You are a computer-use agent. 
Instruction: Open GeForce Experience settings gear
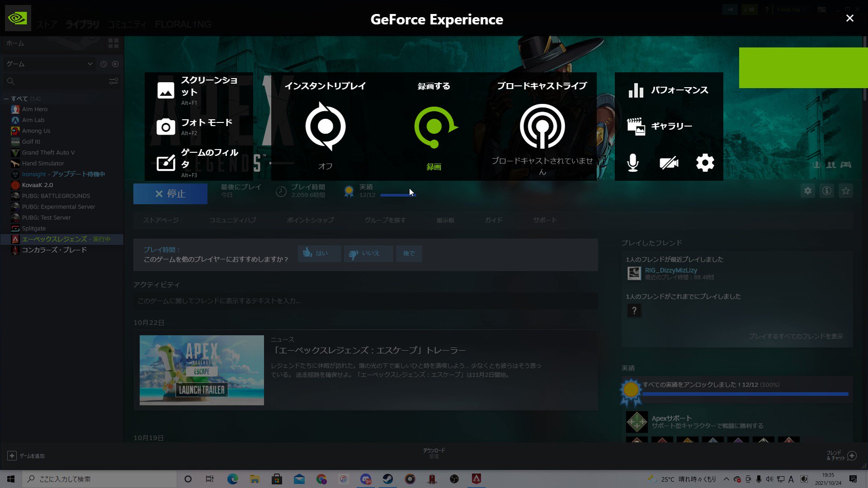coord(705,163)
